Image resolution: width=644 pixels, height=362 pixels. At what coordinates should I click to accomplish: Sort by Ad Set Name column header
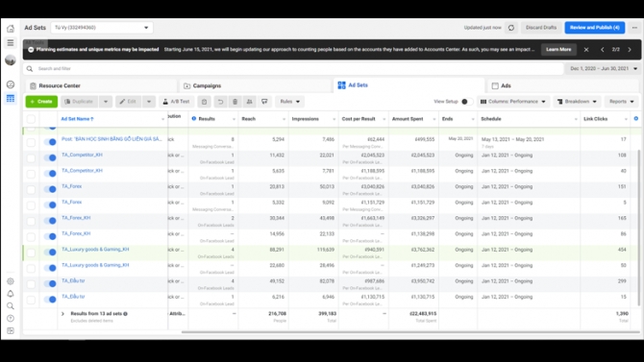tap(77, 119)
